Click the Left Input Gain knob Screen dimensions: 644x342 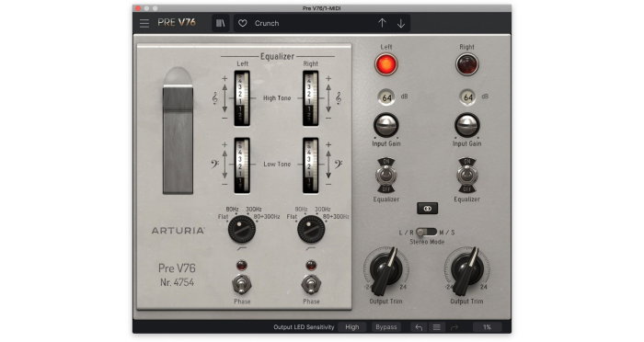(x=386, y=125)
